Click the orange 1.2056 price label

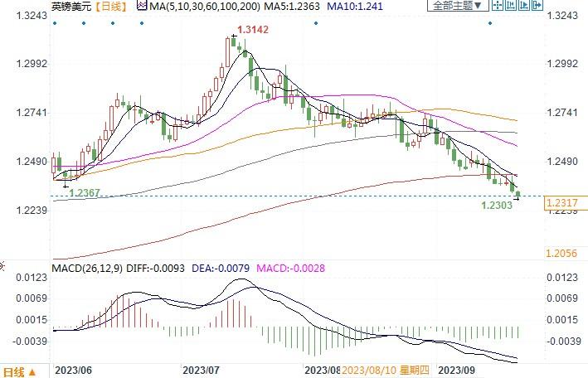(x=561, y=253)
